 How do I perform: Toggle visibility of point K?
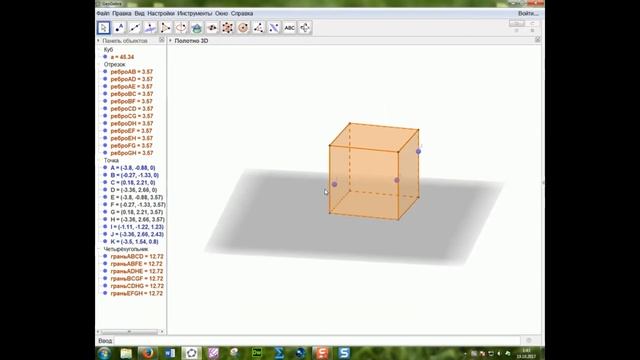[105, 242]
